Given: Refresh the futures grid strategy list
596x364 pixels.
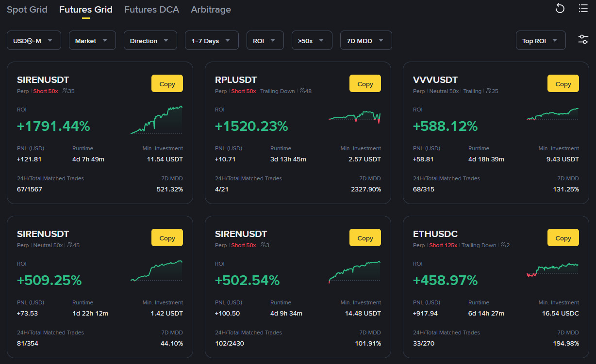Looking at the screenshot, I should [x=560, y=8].
